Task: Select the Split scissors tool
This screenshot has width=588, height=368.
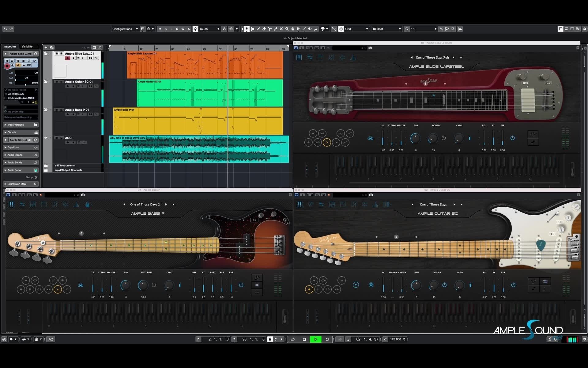Action: pos(270,29)
